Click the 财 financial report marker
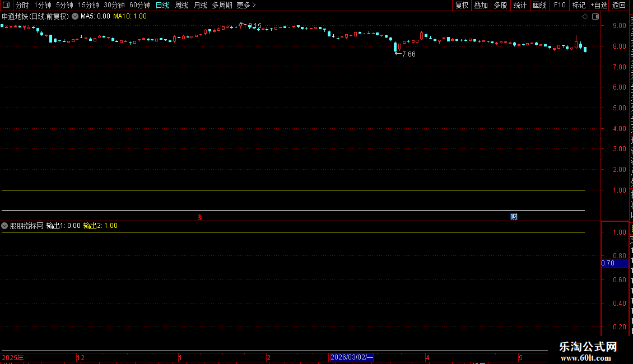 514,217
